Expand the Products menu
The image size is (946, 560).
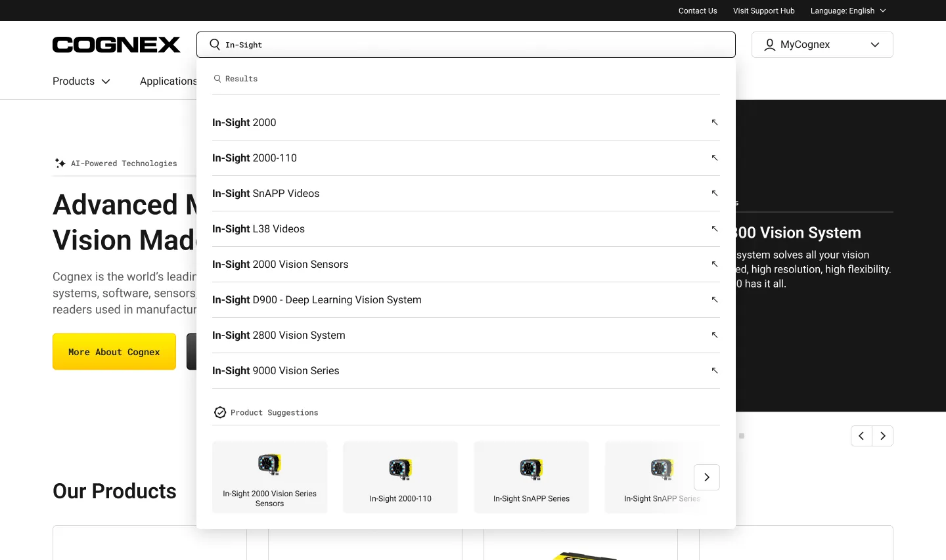pos(81,81)
